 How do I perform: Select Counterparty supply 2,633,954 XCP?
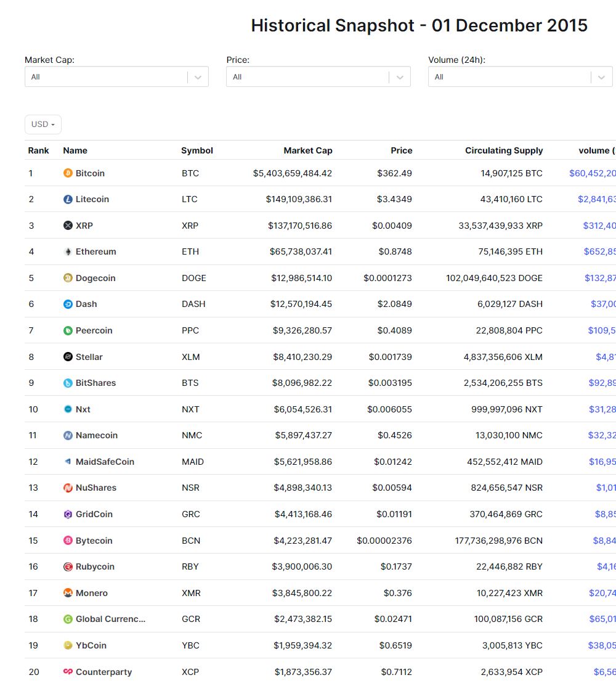(x=511, y=672)
